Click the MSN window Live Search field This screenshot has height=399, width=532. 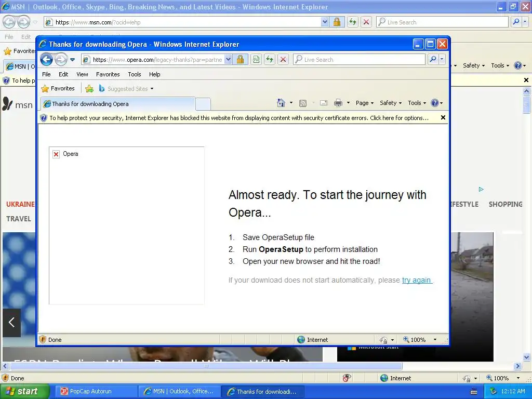(442, 22)
